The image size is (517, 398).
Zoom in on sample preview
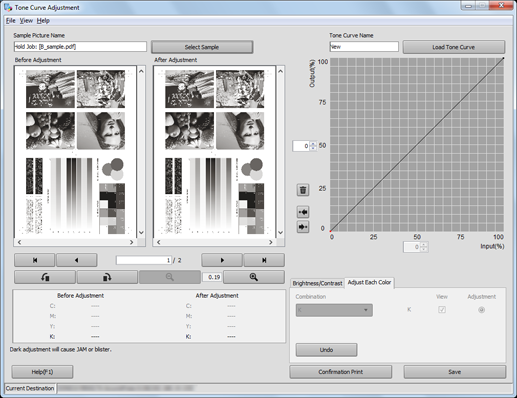(x=254, y=277)
